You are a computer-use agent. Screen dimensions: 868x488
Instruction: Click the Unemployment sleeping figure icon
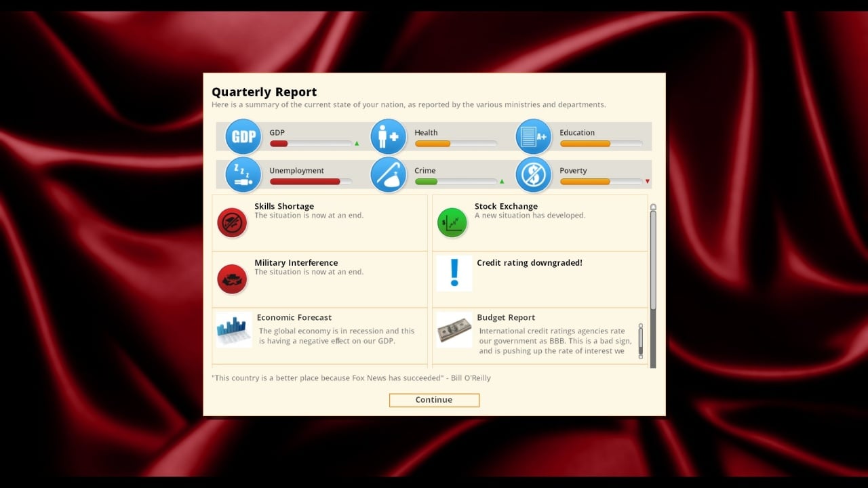pos(243,174)
